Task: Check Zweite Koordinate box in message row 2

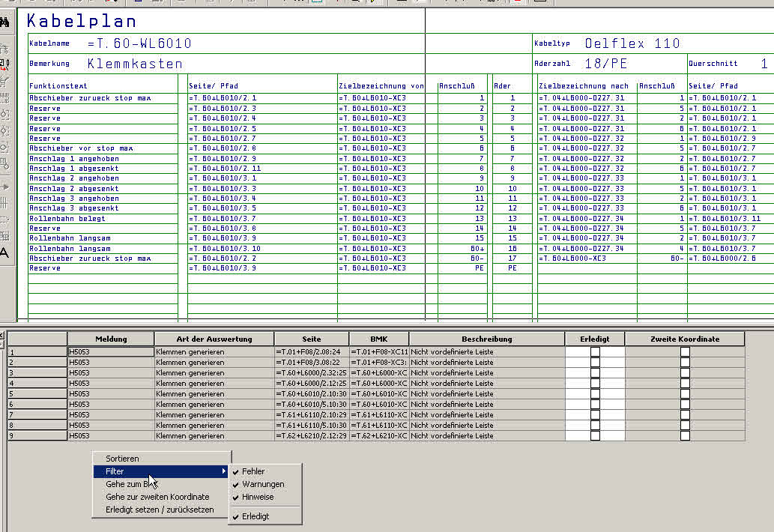Action: click(685, 362)
